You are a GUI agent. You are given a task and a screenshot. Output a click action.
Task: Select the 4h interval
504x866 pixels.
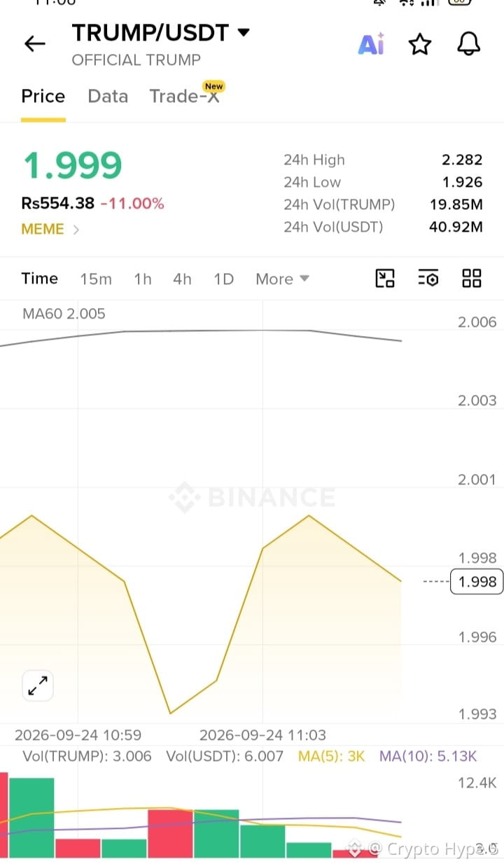182,279
